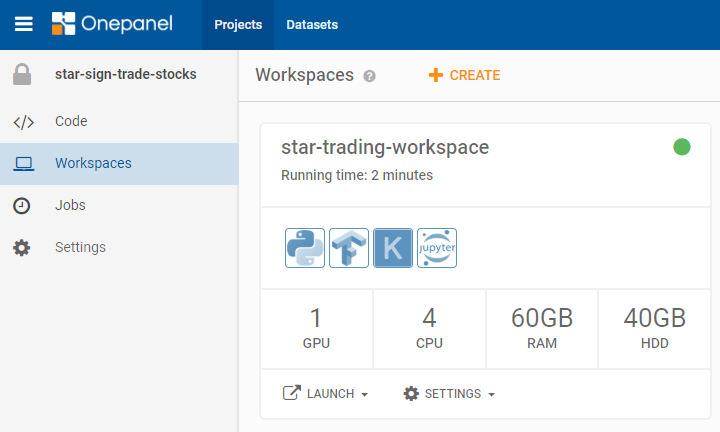Click the green running status indicator

coord(682,148)
